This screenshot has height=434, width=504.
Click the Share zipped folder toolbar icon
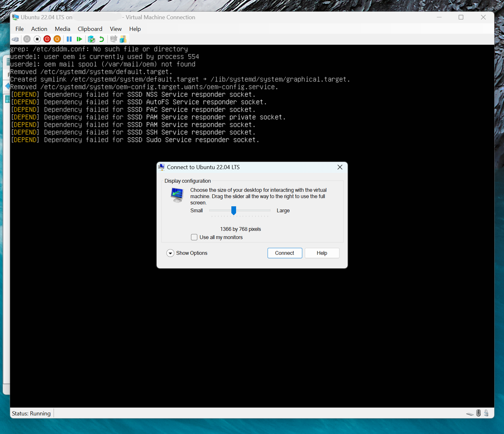point(123,39)
